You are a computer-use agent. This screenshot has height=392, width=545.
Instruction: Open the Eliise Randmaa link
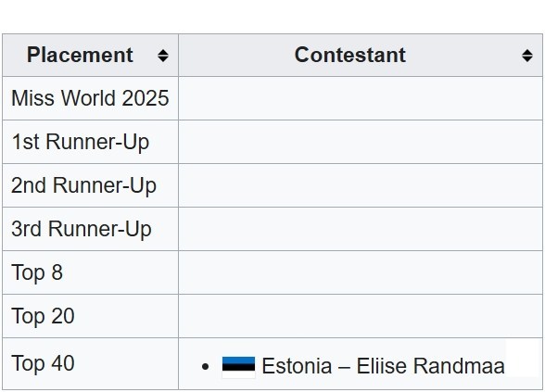click(x=431, y=366)
